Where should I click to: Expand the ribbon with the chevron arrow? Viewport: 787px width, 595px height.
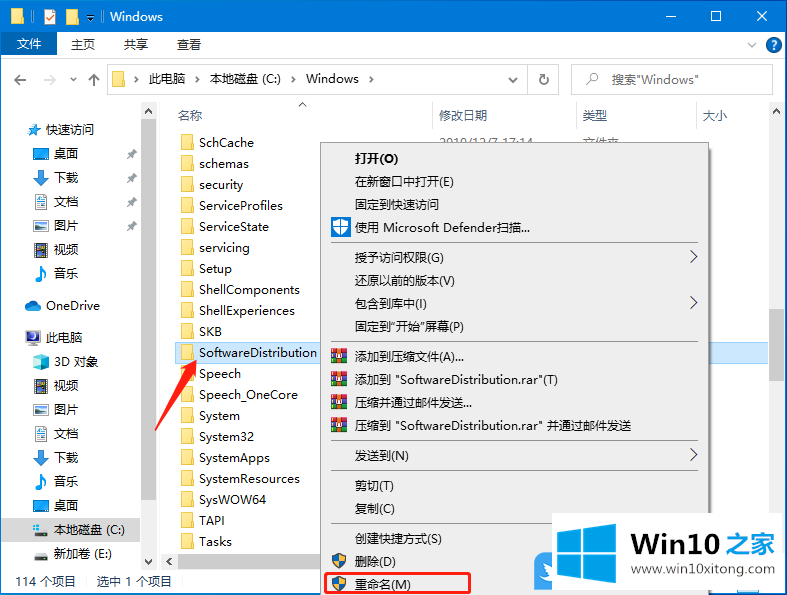click(752, 45)
